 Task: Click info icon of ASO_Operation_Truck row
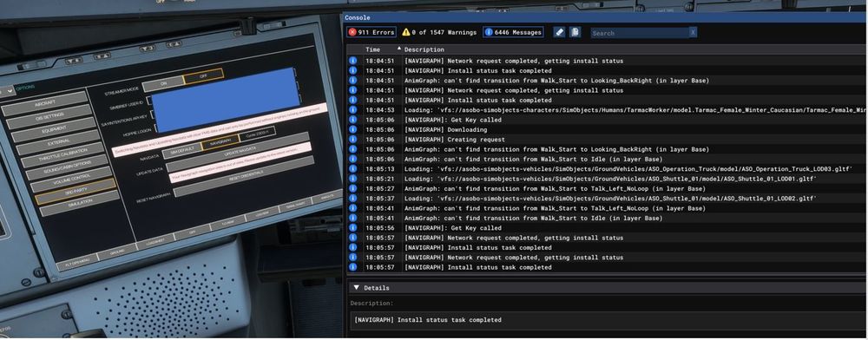coord(352,169)
